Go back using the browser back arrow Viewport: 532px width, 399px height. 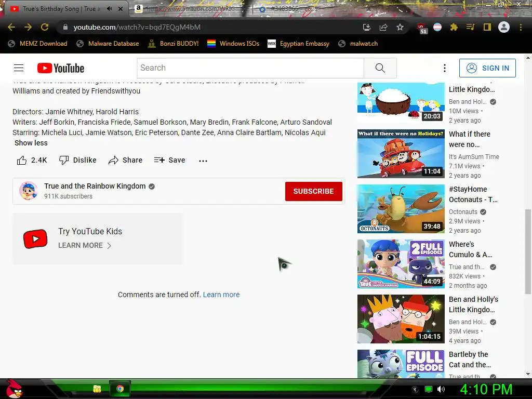pyautogui.click(x=11, y=27)
